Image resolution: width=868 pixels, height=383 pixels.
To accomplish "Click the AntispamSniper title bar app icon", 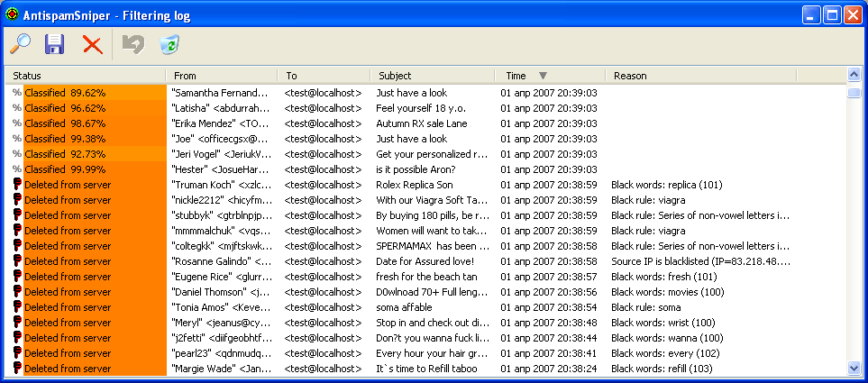I will 12,14.
